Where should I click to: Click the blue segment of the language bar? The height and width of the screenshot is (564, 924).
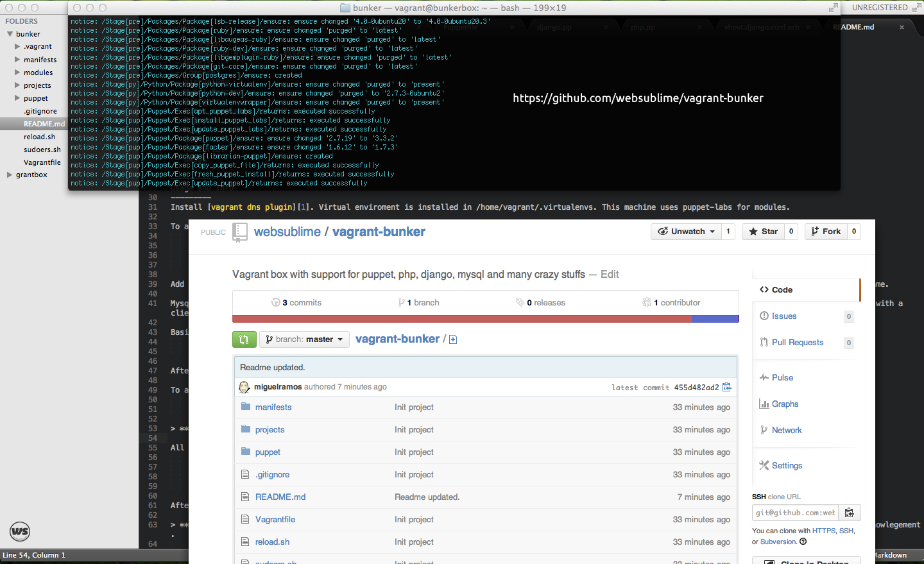[715, 319]
